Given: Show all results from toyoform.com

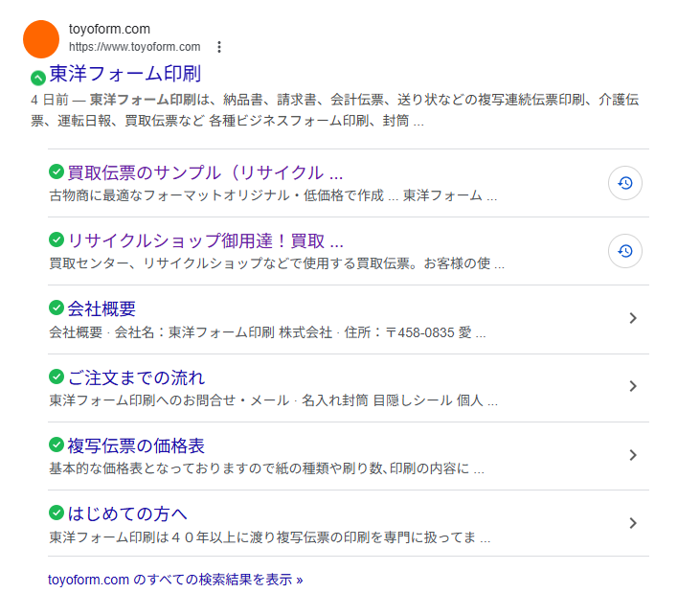Looking at the screenshot, I should click(175, 580).
